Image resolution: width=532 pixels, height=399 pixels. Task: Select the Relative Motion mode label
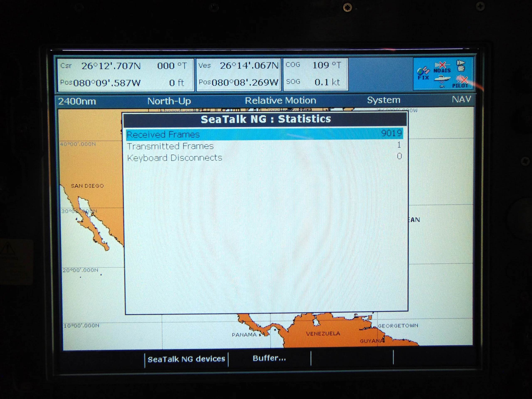click(280, 100)
